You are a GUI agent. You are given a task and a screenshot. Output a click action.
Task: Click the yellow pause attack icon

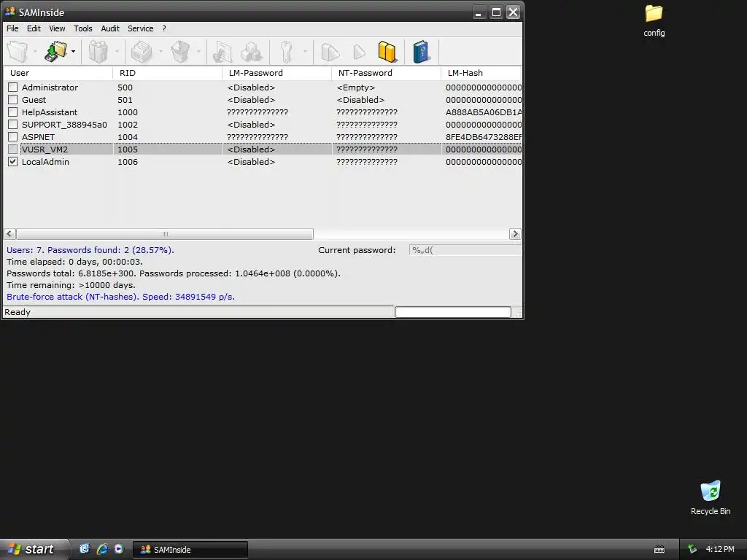point(387,52)
